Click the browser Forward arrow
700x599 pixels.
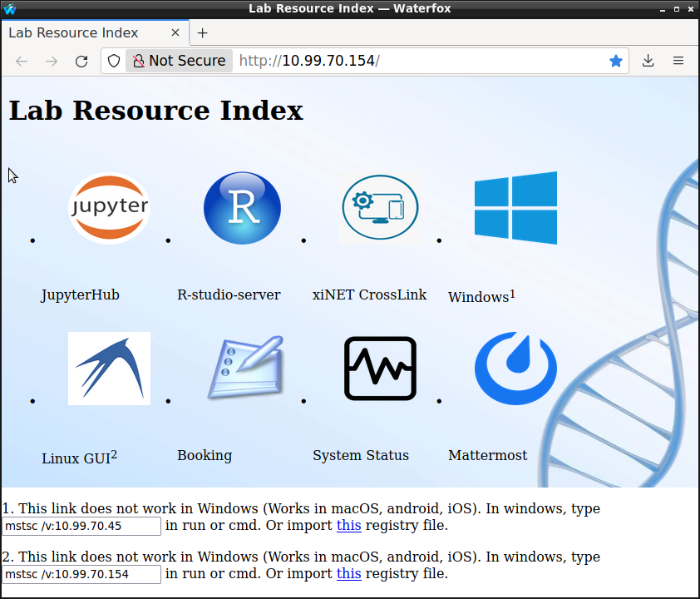coord(52,61)
